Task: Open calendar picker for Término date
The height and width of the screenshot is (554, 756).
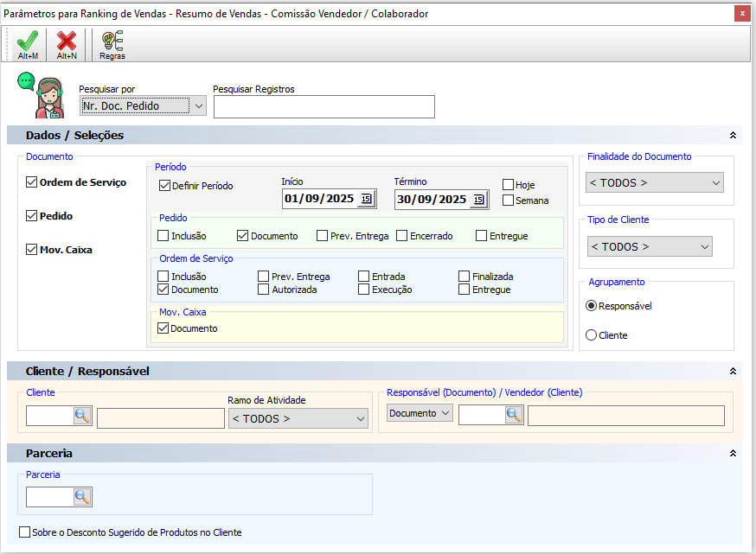Action: pyautogui.click(x=478, y=199)
